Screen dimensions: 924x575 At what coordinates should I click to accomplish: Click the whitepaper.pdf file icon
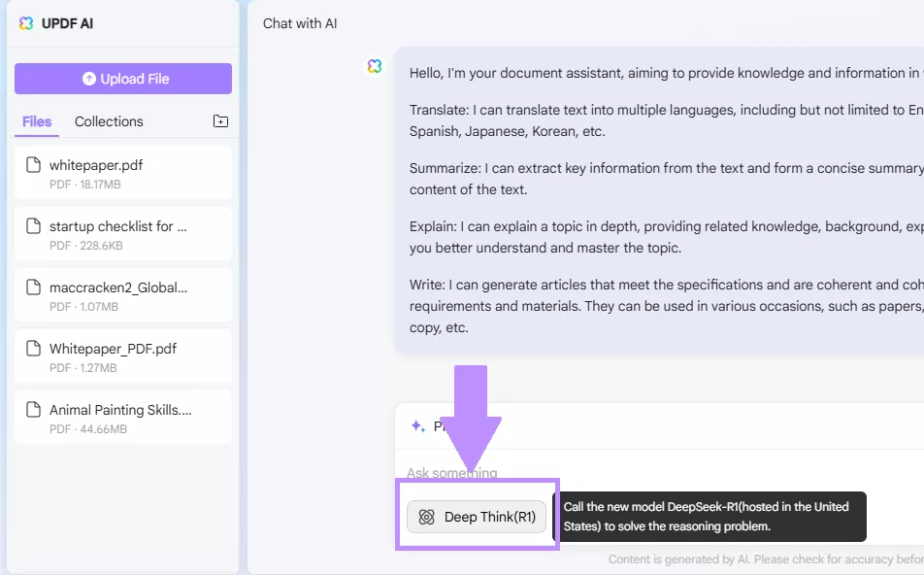(34, 165)
